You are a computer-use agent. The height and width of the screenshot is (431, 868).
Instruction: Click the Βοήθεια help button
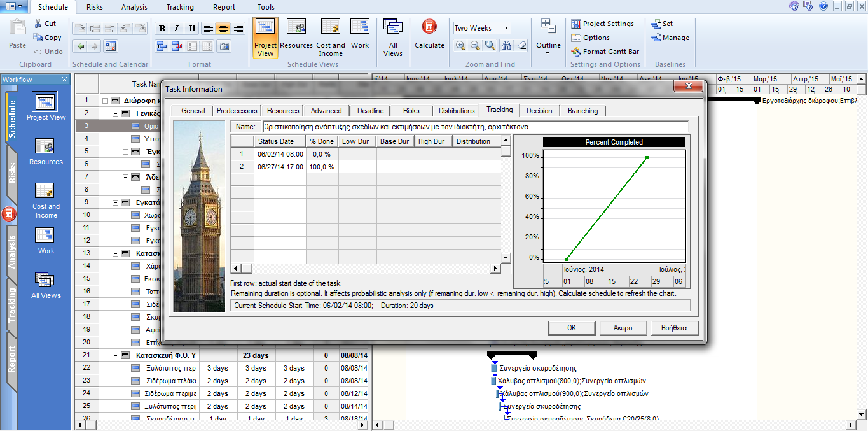tap(675, 328)
